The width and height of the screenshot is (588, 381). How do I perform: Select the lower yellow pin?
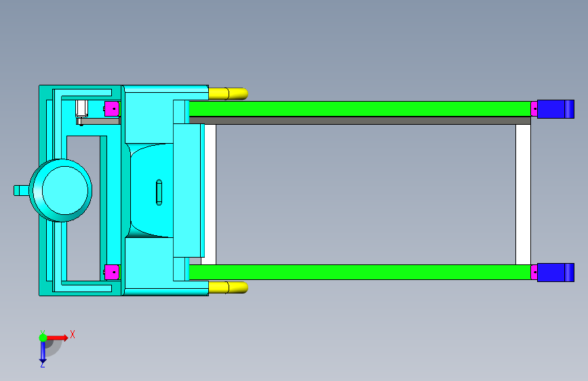(228, 287)
